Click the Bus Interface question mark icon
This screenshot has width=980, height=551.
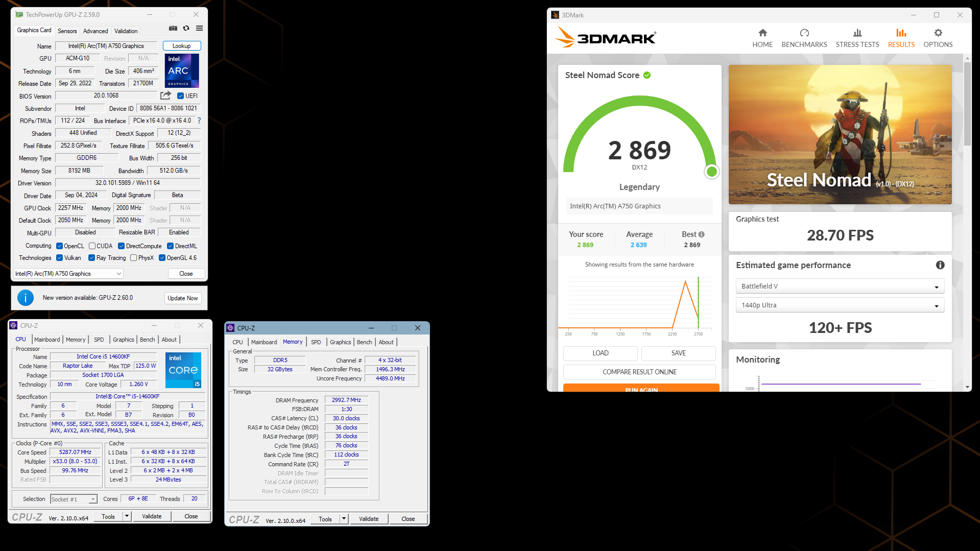pos(199,121)
